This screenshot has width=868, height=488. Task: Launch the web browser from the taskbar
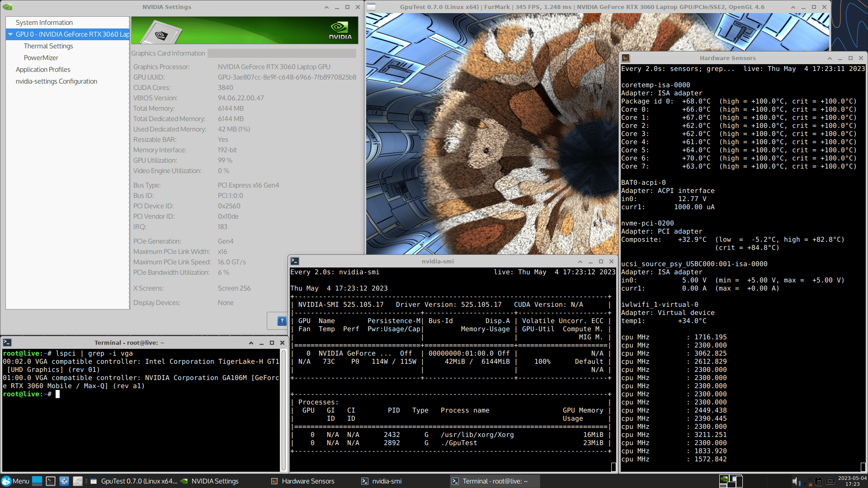(64, 481)
